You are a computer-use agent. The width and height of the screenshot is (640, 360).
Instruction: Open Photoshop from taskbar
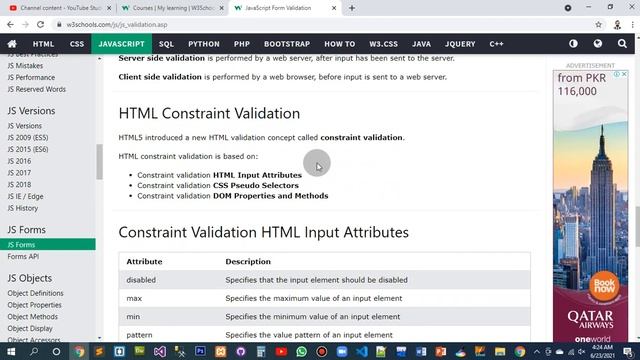point(200,351)
